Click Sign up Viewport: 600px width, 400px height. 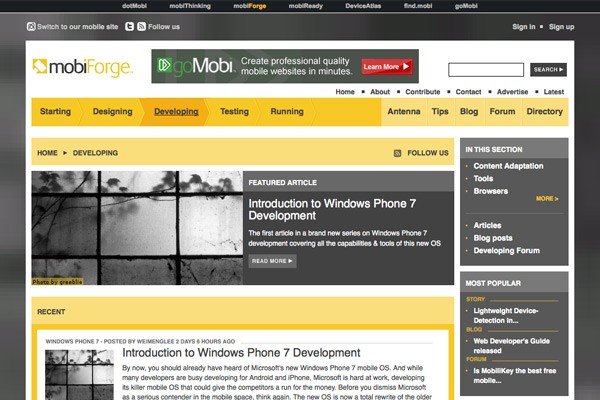click(561, 27)
